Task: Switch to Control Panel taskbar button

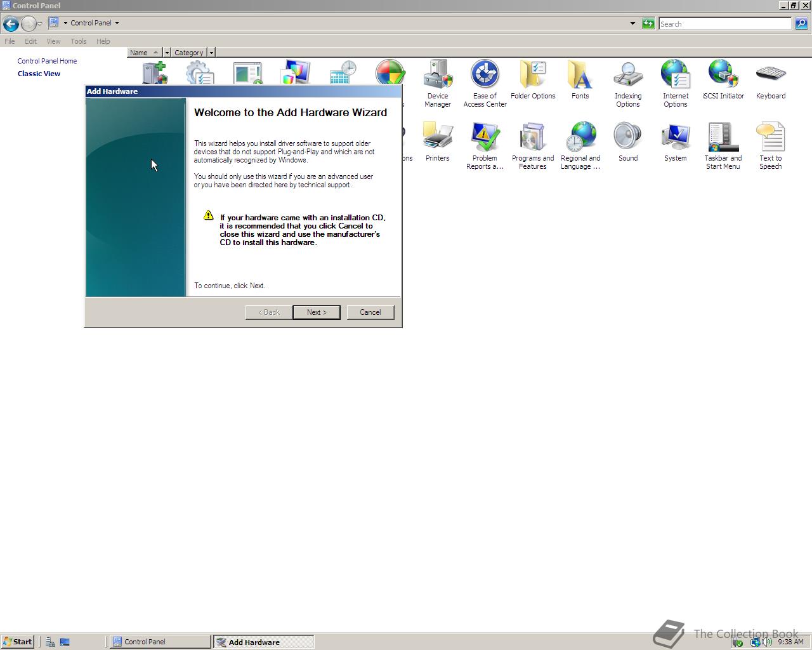Action: coord(160,642)
